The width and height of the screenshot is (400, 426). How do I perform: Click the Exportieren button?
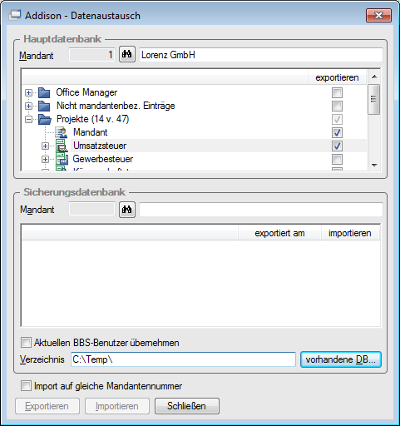click(47, 406)
